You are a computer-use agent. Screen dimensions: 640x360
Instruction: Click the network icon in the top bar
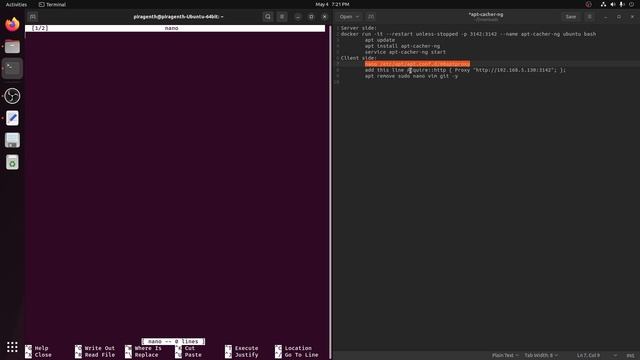[603, 4]
